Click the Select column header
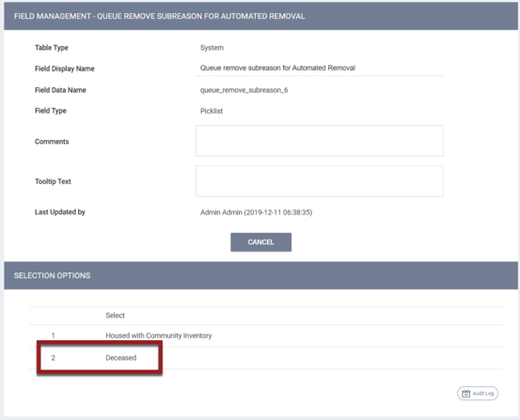The height and width of the screenshot is (420, 520). point(115,316)
